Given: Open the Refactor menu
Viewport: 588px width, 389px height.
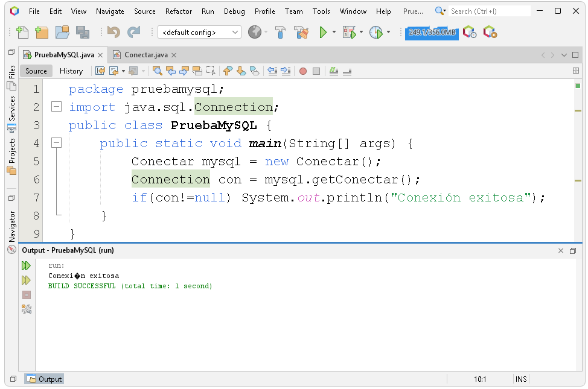Looking at the screenshot, I should [178, 11].
